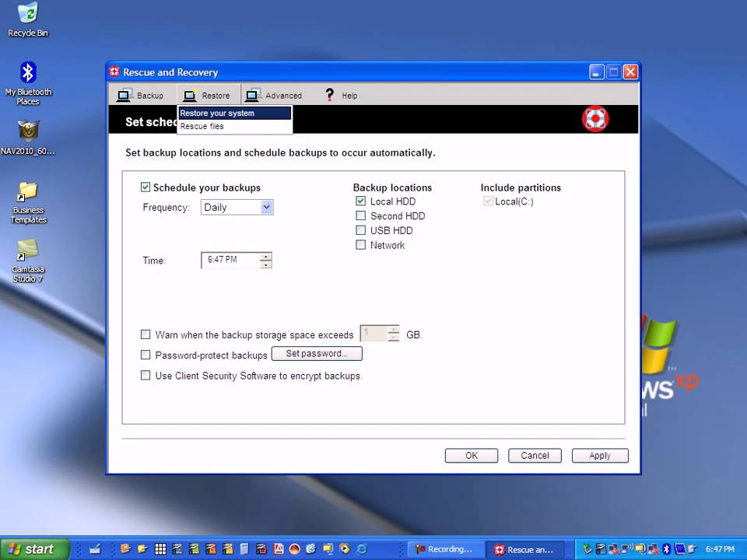This screenshot has width=747, height=560.
Task: Open the Advanced menu
Action: [274, 95]
